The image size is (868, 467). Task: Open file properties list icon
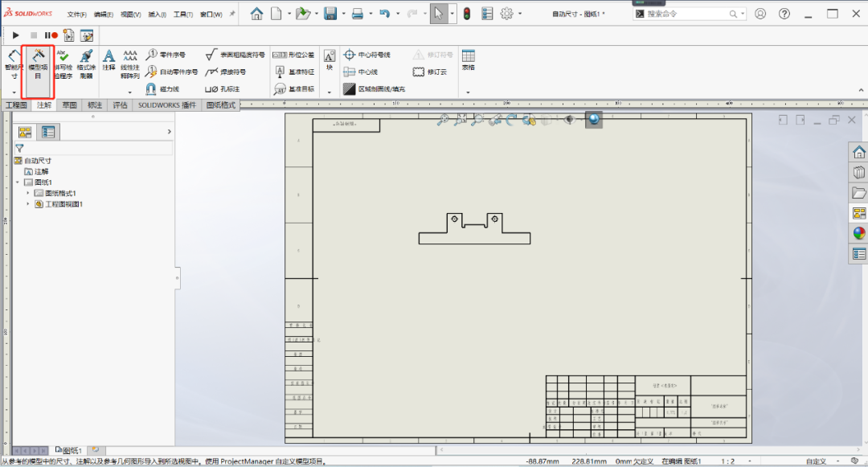pyautogui.click(x=487, y=14)
